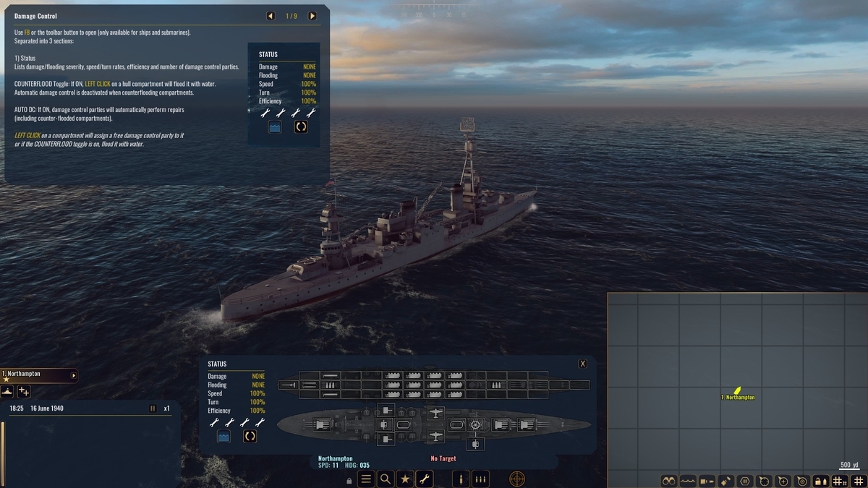Toggle the padlock beside the menu button
The width and height of the screenshot is (868, 488).
[350, 480]
